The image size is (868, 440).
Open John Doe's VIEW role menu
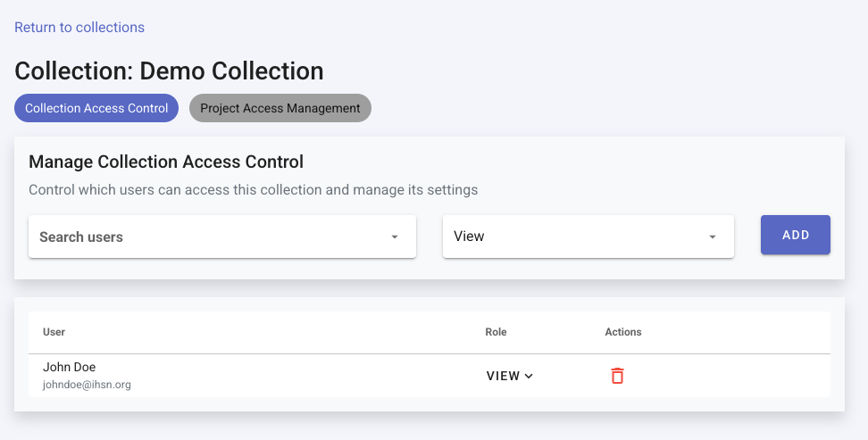509,376
